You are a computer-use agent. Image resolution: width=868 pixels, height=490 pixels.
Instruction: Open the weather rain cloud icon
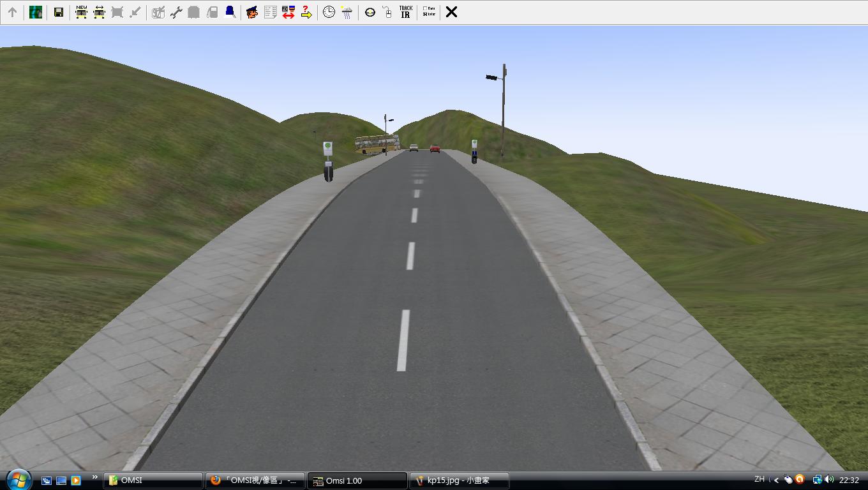pos(347,12)
